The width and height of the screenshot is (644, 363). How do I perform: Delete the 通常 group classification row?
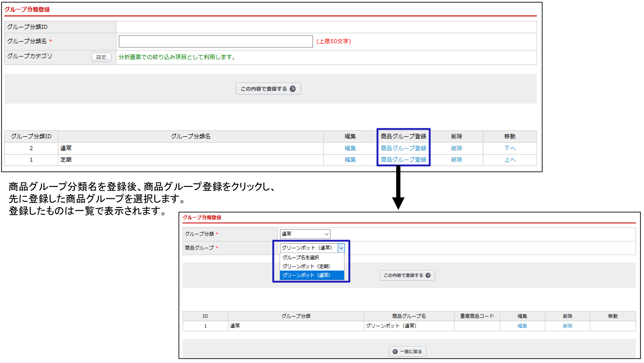coord(456,148)
